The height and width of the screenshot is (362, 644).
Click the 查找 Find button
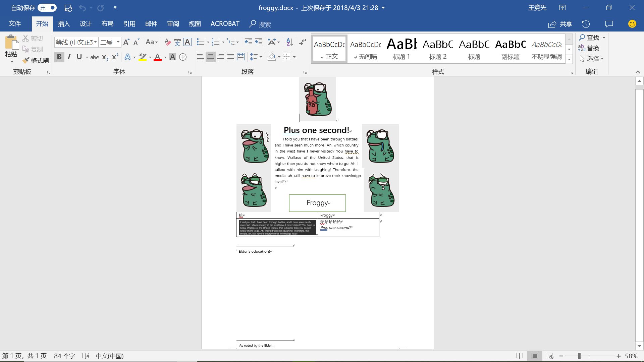tap(589, 38)
